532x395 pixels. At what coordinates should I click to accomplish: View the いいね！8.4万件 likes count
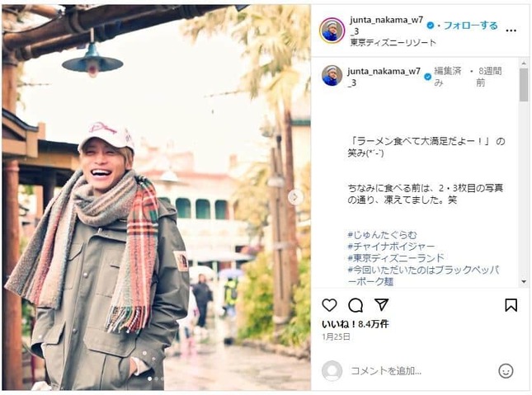(355, 324)
